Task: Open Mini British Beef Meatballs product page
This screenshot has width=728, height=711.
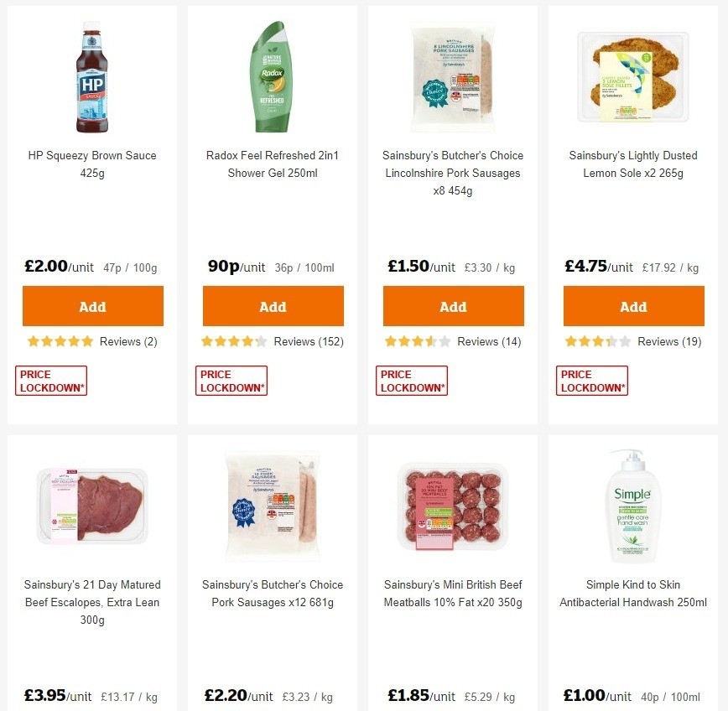Action: pos(453,594)
